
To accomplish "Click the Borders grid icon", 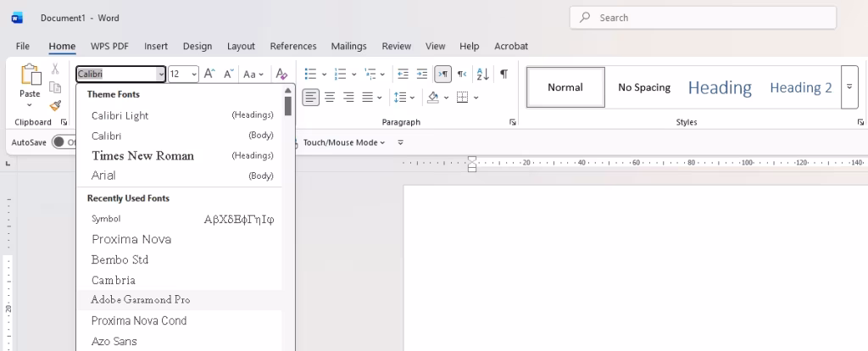I will point(462,98).
